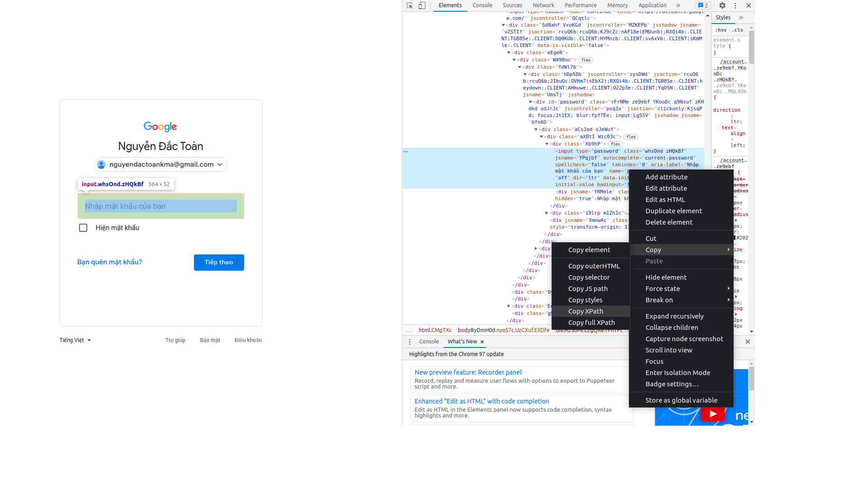Screen dimensions: 868x488
Task: Open DevTools settings gear
Action: tap(722, 5)
